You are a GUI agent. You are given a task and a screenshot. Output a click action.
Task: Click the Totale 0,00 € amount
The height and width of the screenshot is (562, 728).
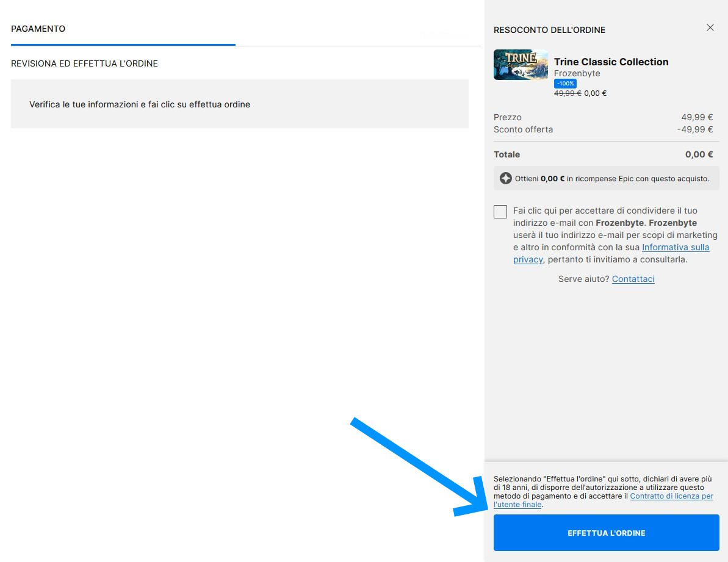click(699, 154)
